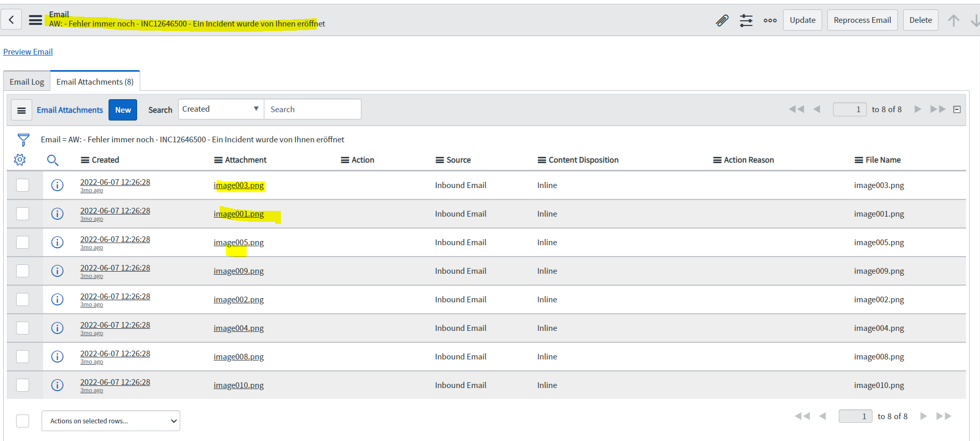This screenshot has height=441, width=980.
Task: Go back using the header back arrow
Action: 11,20
